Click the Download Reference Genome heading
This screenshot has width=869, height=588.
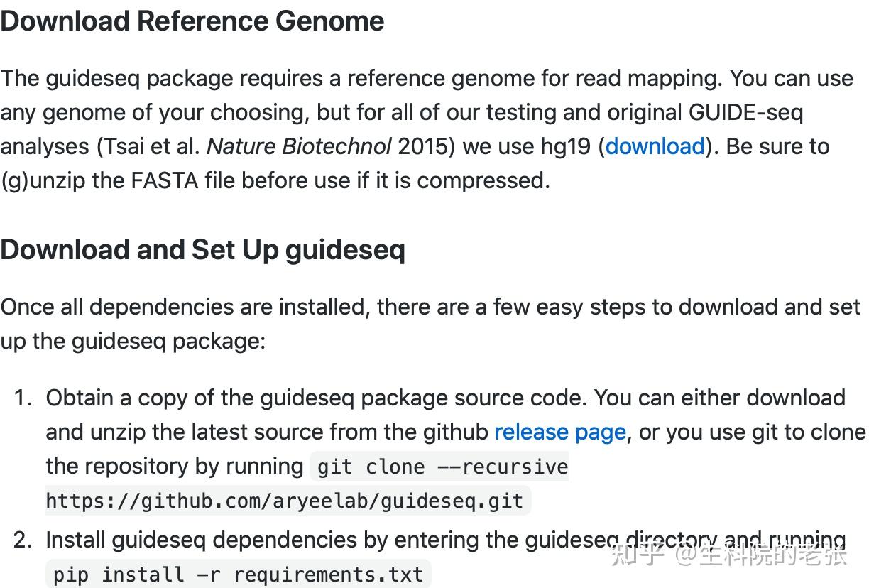click(x=192, y=21)
